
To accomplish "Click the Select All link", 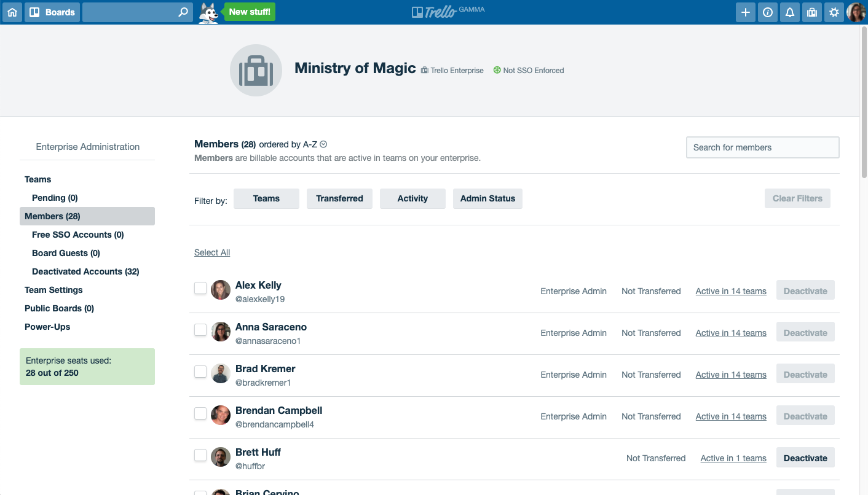I will click(212, 252).
